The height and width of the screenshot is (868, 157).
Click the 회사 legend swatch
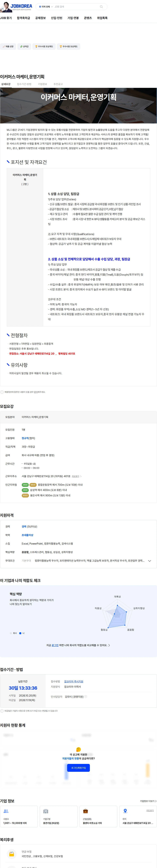click(x=11, y=633)
